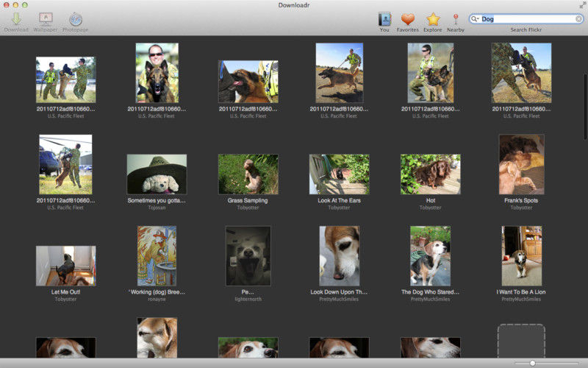Show Nearby photos via pin icon
The image size is (588, 368).
point(456,19)
